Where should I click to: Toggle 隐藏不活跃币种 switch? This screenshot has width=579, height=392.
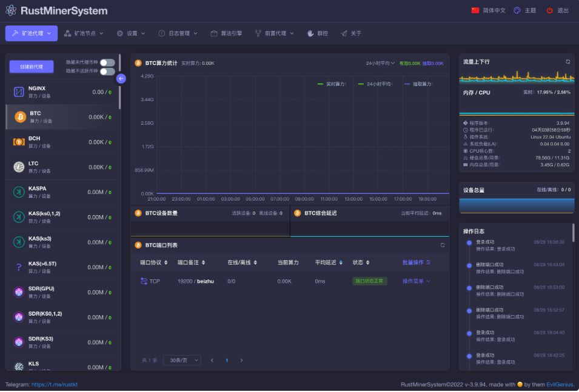click(107, 71)
